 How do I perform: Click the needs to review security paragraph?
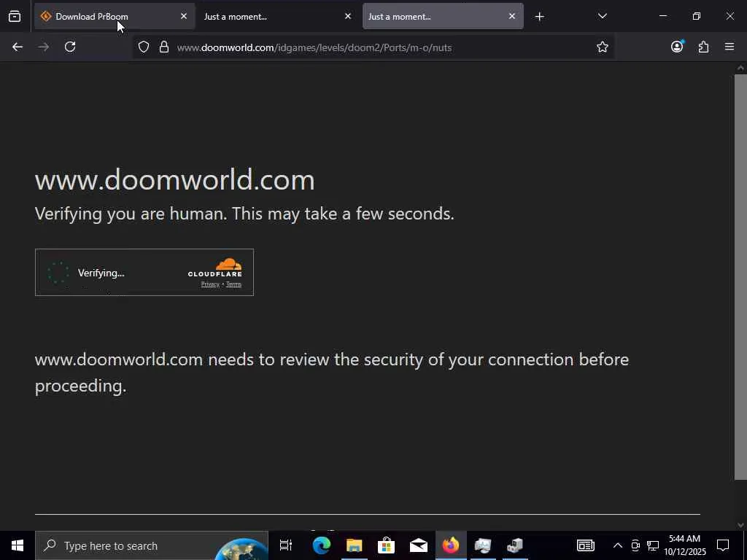coord(332,373)
